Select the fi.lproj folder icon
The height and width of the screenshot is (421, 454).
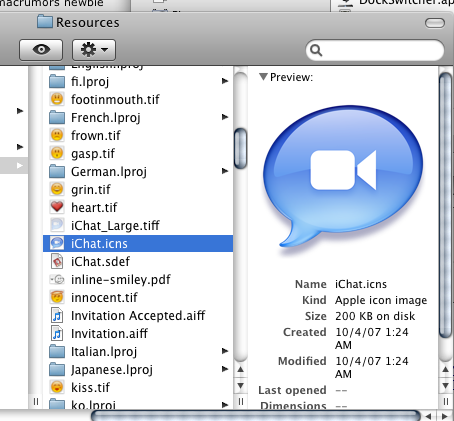(x=57, y=81)
